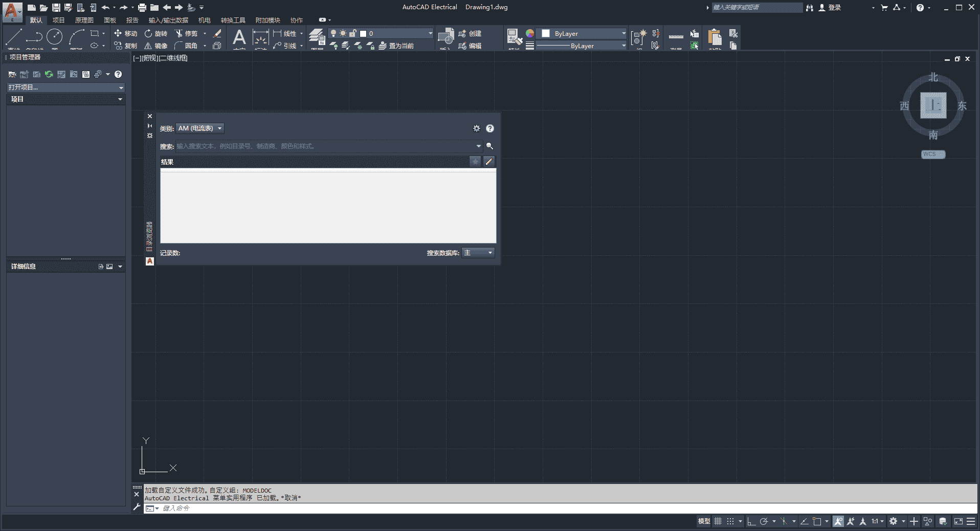This screenshot has width=980, height=531.
Task: Toggle grid display in the status bar
Action: pos(718,521)
